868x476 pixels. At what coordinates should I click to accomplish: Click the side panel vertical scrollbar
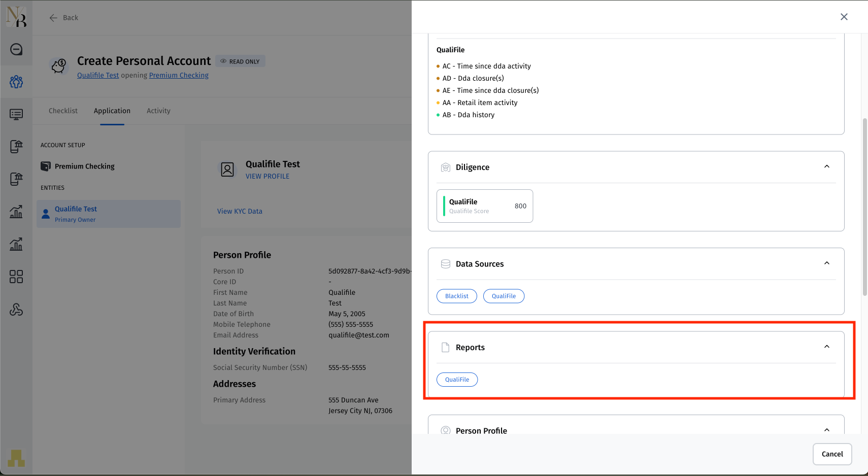tap(864, 207)
